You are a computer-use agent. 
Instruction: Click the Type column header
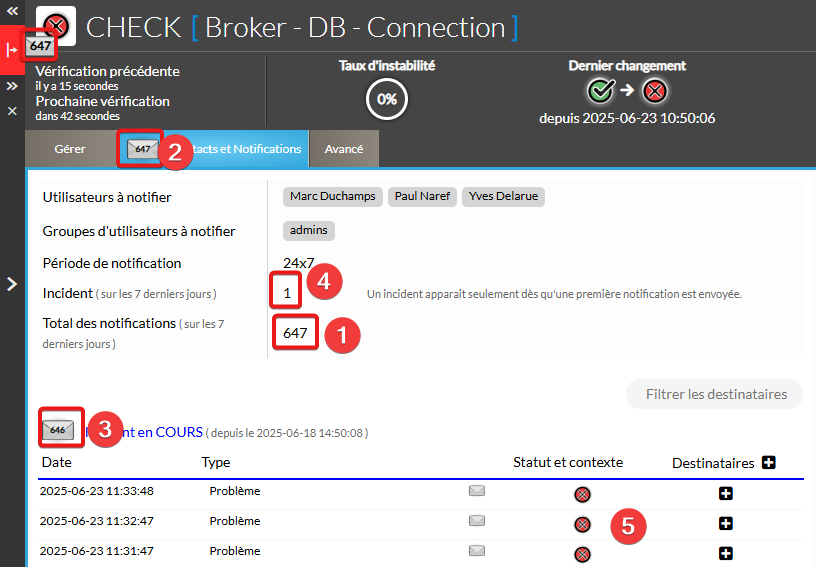point(216,462)
